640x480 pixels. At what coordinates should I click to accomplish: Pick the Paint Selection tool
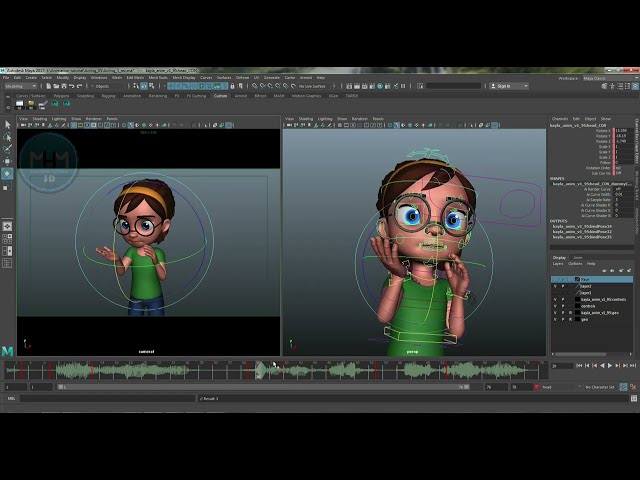(7, 149)
